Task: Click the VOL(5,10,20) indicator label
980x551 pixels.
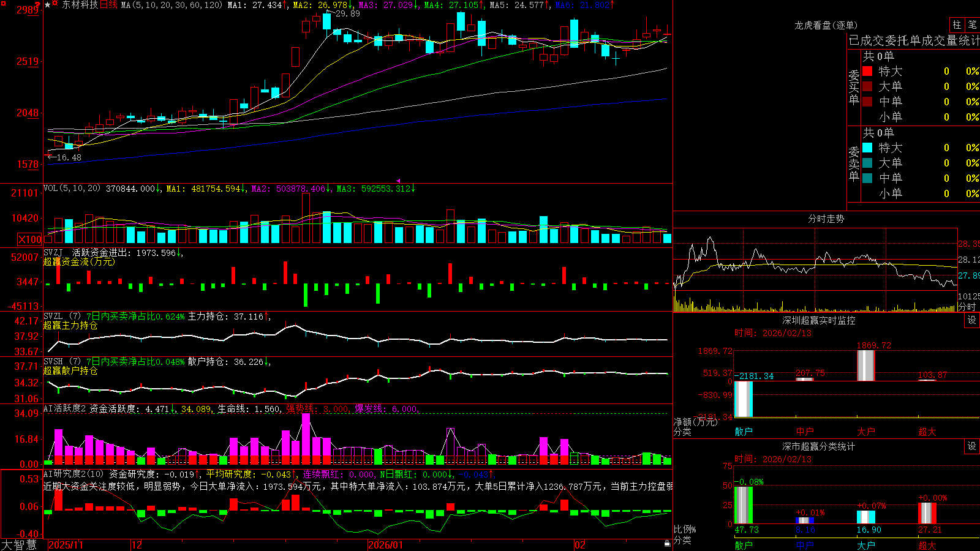Action: point(72,189)
